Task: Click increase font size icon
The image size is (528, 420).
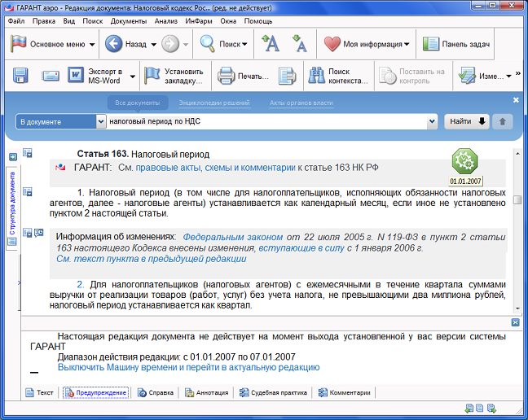Action: pyautogui.click(x=271, y=44)
